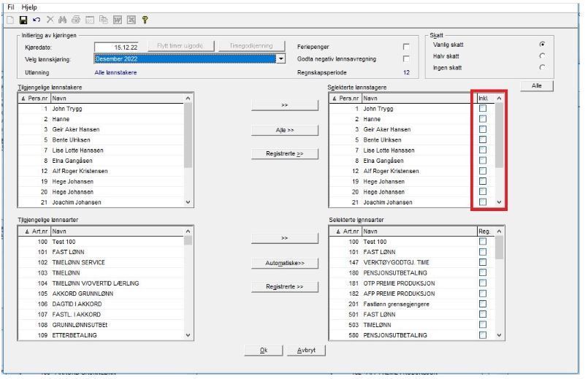Click the binoculars search icon

(62, 20)
